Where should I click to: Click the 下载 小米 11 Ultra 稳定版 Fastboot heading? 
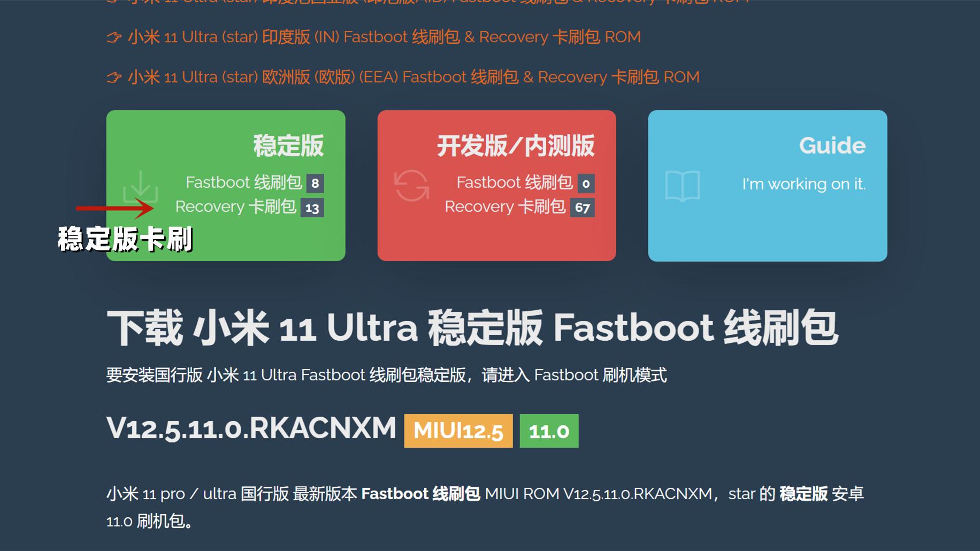click(x=472, y=327)
